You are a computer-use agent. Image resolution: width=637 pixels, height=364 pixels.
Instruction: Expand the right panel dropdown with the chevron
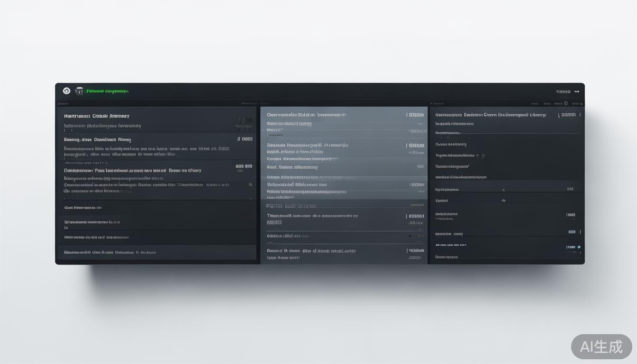click(483, 155)
